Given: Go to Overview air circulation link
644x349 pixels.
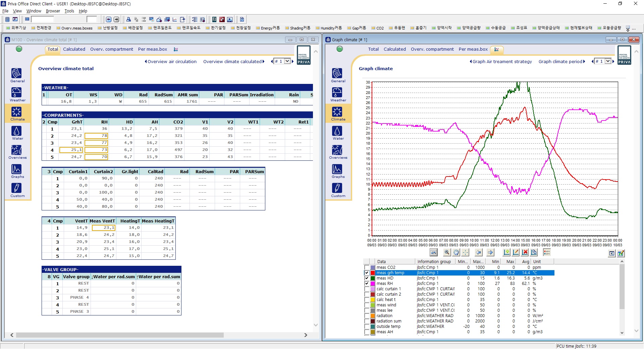Looking at the screenshot, I should point(171,61).
